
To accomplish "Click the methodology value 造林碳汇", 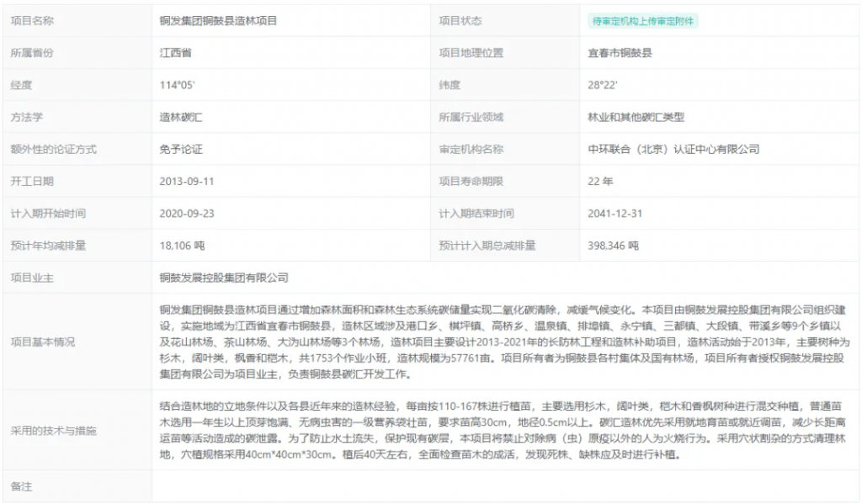I will [181, 117].
